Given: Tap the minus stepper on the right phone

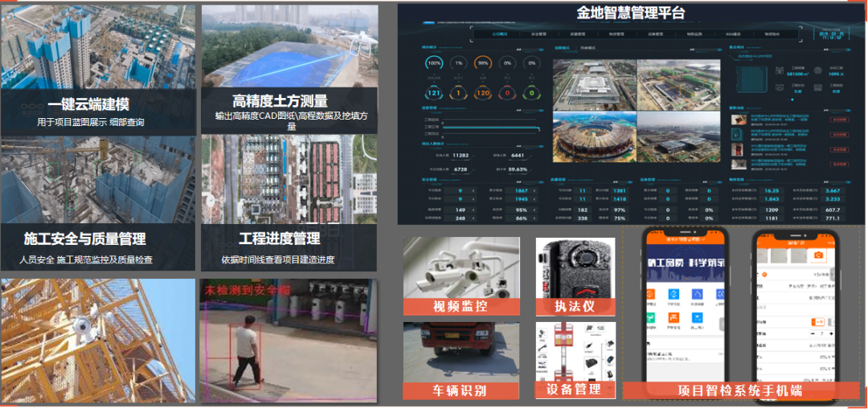Looking at the screenshot, I should coord(812,334).
